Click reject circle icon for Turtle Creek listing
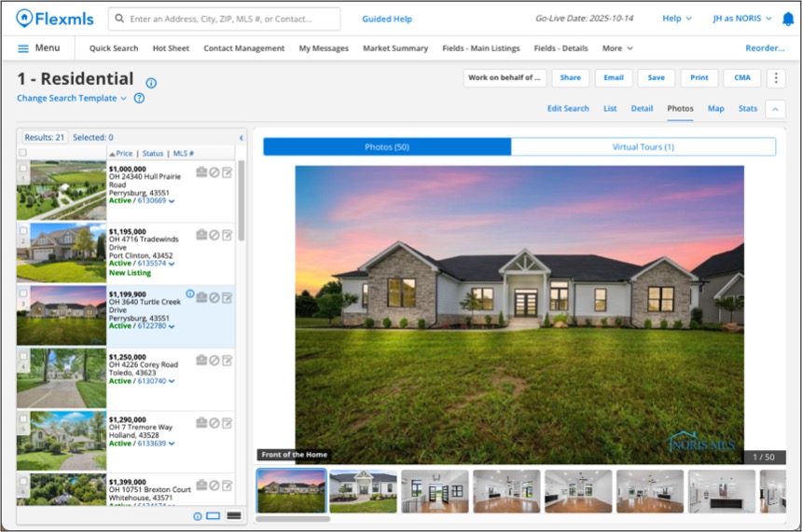Image resolution: width=802 pixels, height=532 pixels. (x=214, y=297)
